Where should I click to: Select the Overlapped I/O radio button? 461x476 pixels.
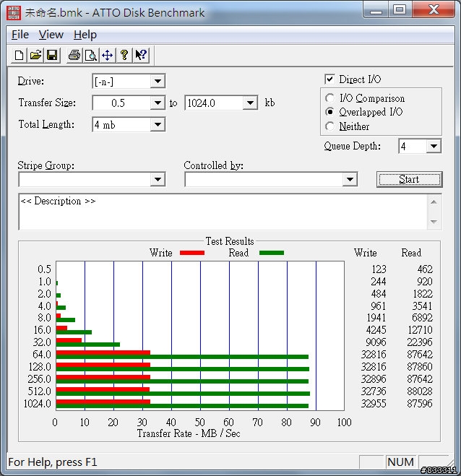click(x=329, y=112)
